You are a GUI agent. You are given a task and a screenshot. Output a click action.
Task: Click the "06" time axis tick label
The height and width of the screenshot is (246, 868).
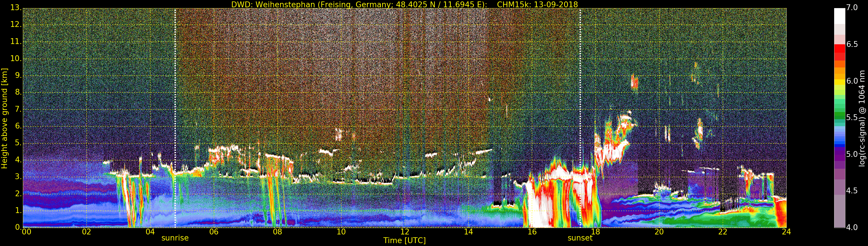click(x=214, y=232)
